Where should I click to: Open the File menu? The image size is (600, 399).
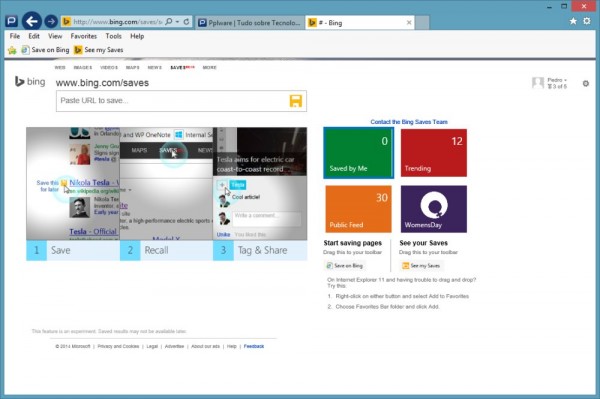coord(15,36)
